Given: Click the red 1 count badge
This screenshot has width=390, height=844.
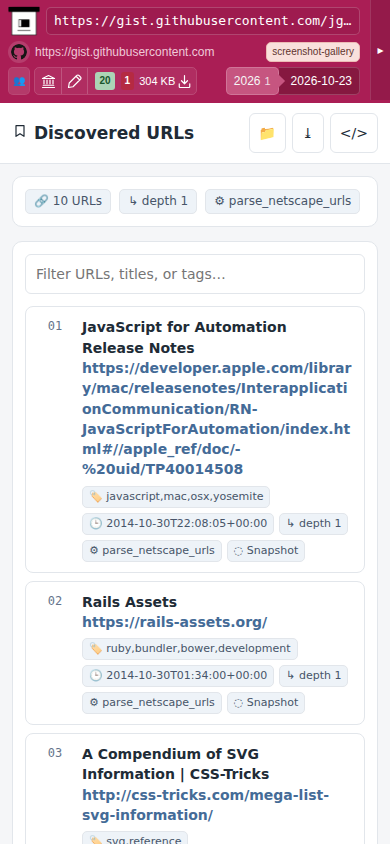Looking at the screenshot, I should coord(127,81).
